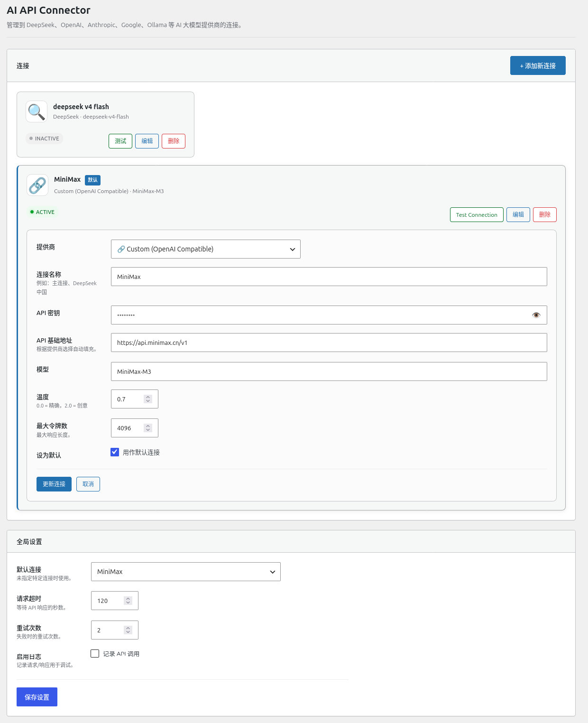
Task: Click the 模型 input field
Action: click(329, 371)
